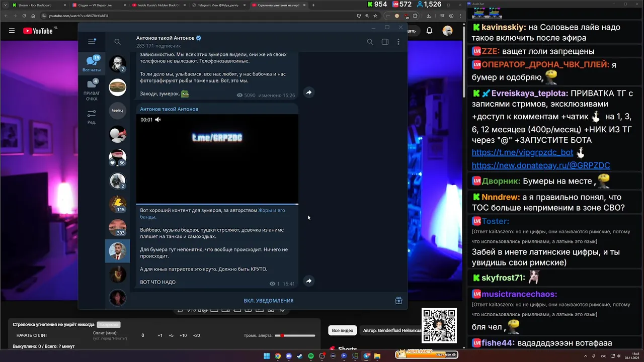This screenshot has height=362, width=644.
Task: Switch to Inside Russia's Hidden Black tab
Action: coord(157,5)
